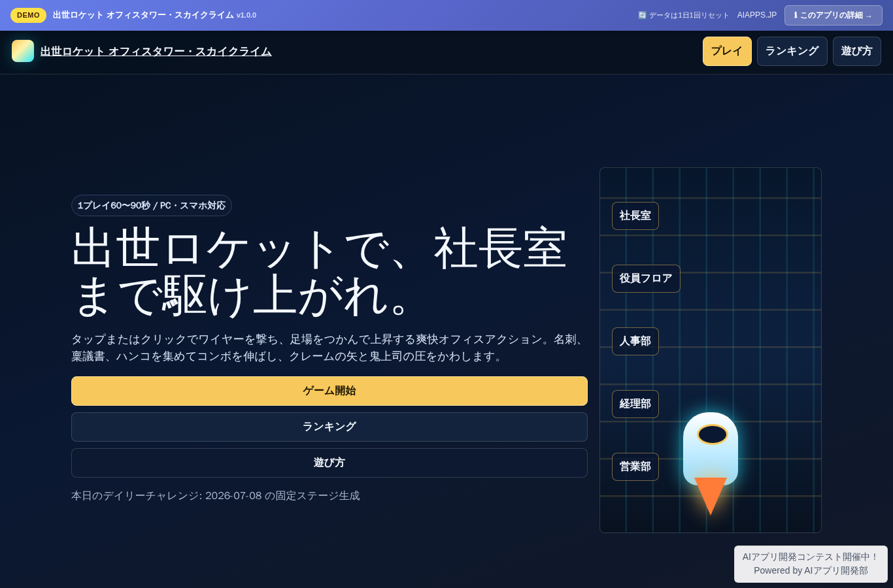The width and height of the screenshot is (893, 588).
Task: Select the プレイ tab in header
Action: (727, 51)
